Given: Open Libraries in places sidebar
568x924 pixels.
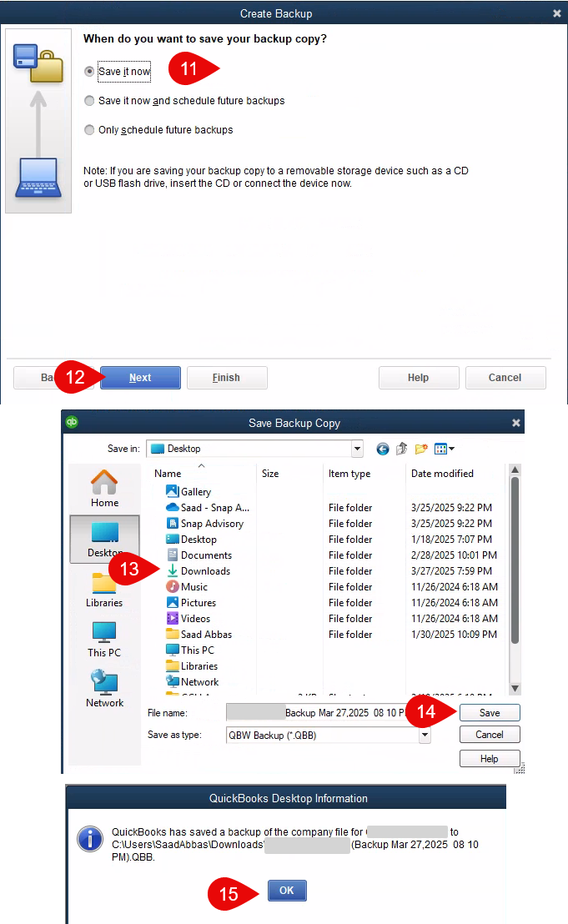Looking at the screenshot, I should (x=104, y=590).
